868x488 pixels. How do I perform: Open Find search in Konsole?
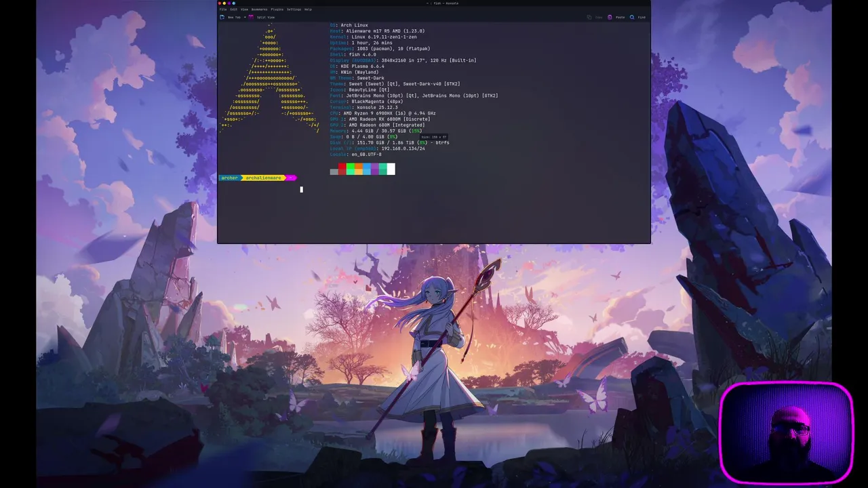pos(637,17)
